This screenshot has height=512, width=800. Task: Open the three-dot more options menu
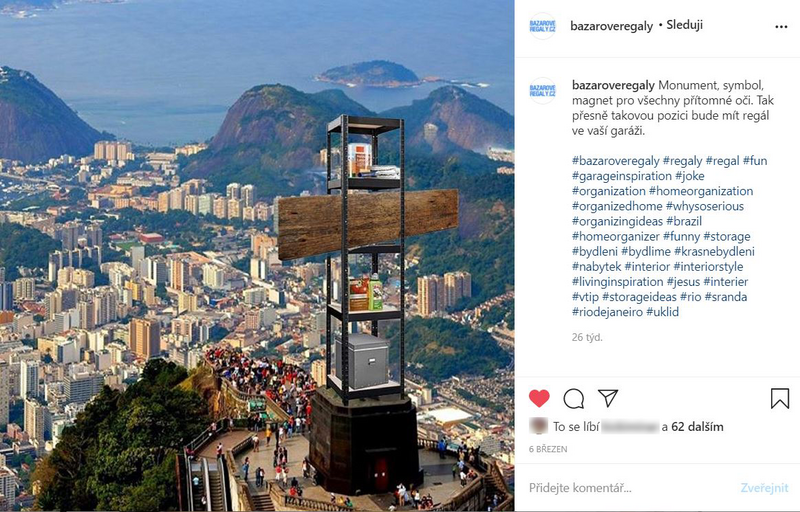coord(781,27)
